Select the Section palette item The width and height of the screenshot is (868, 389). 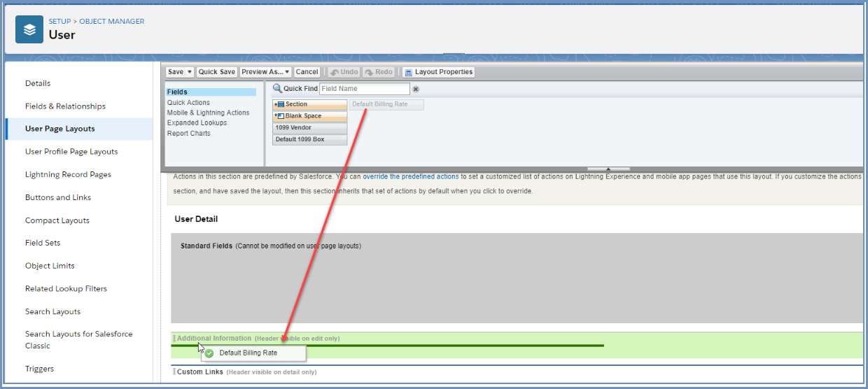coord(310,104)
